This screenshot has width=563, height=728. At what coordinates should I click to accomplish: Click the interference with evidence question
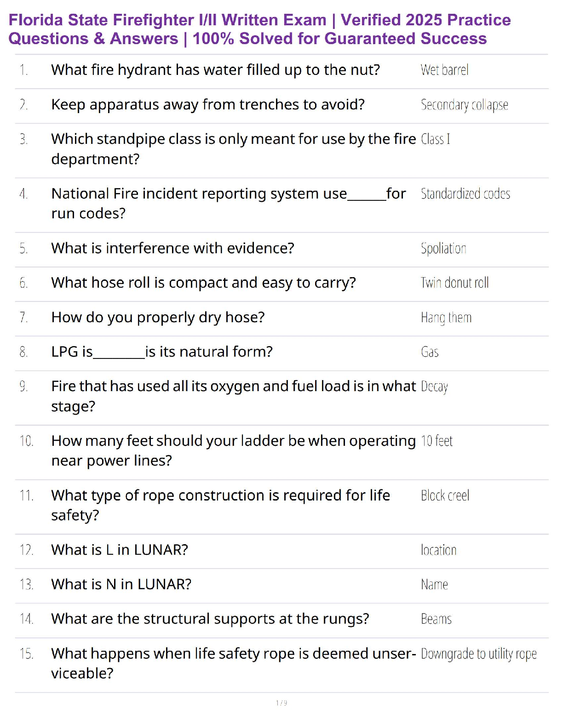(172, 248)
